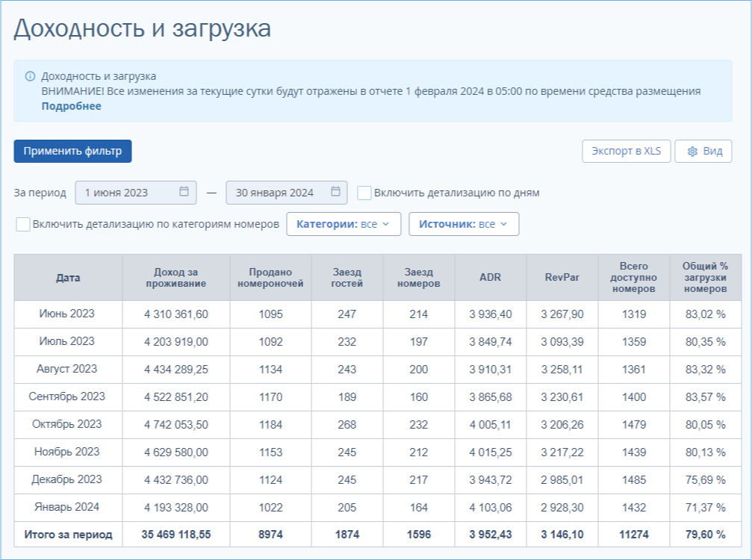Open calendar icon in end date field
Image resolution: width=752 pixels, height=560 pixels.
click(335, 191)
